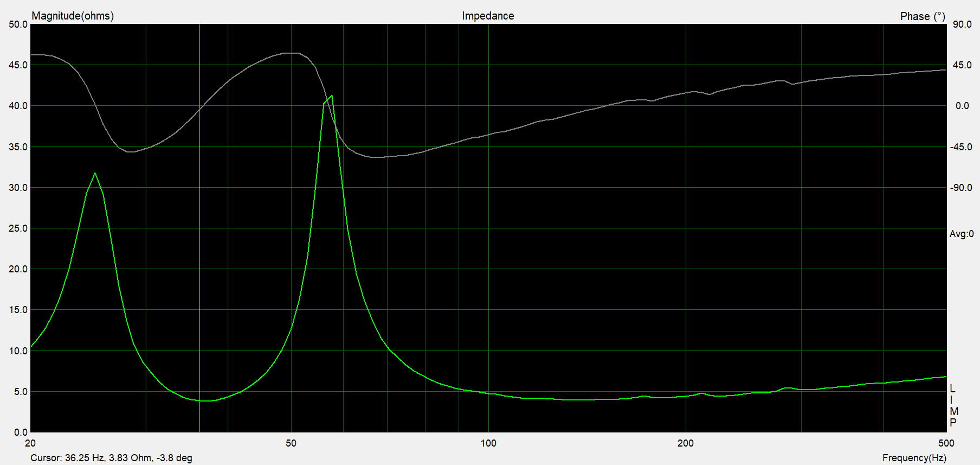Click the 500 frequency axis label
Image resolution: width=980 pixels, height=465 pixels.
pyautogui.click(x=946, y=443)
